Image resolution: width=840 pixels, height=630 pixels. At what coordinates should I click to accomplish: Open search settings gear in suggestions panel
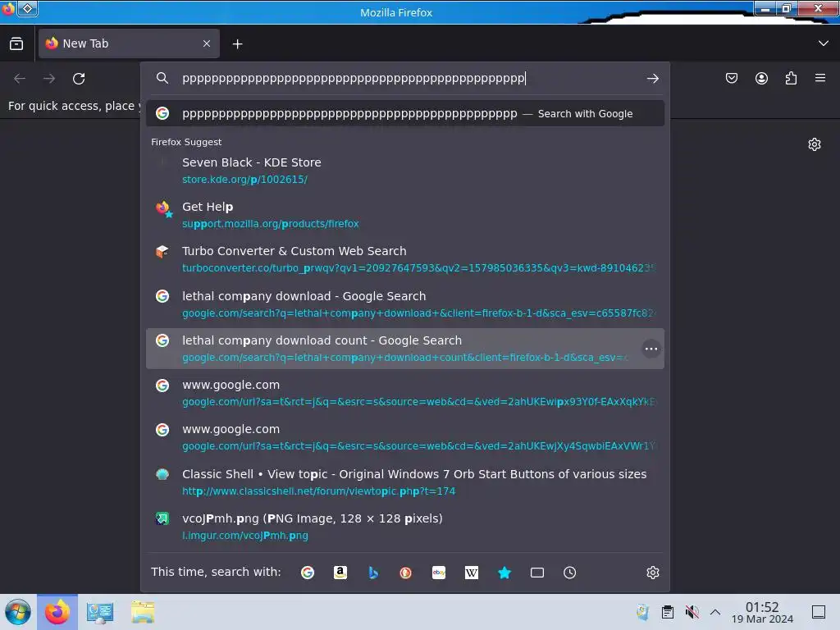pyautogui.click(x=652, y=572)
